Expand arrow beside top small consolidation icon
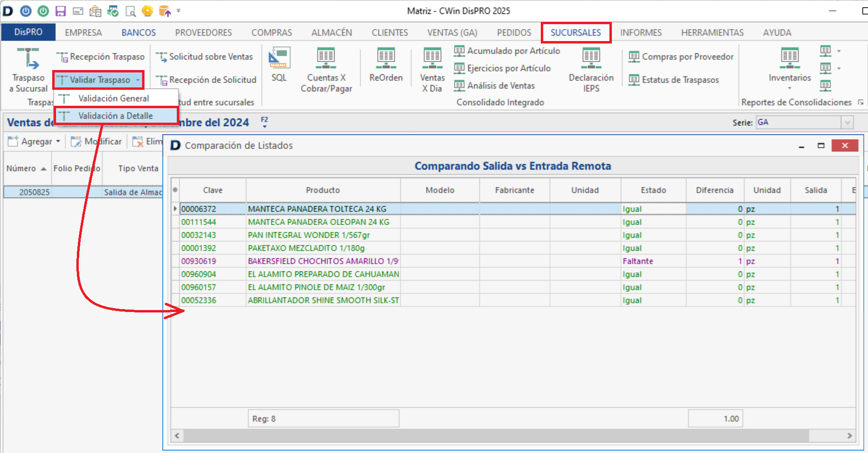The image size is (868, 453). [x=839, y=51]
